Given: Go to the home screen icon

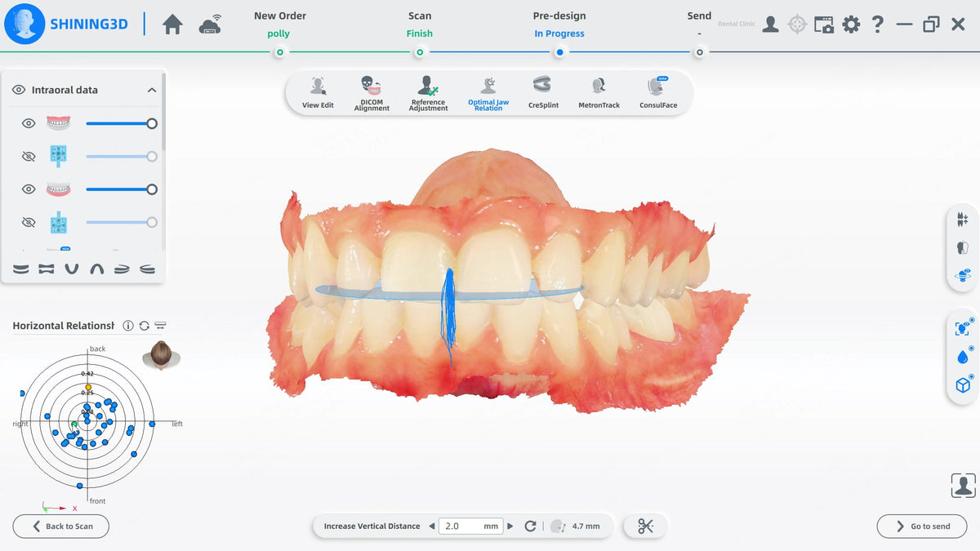Looking at the screenshot, I should coord(172,24).
